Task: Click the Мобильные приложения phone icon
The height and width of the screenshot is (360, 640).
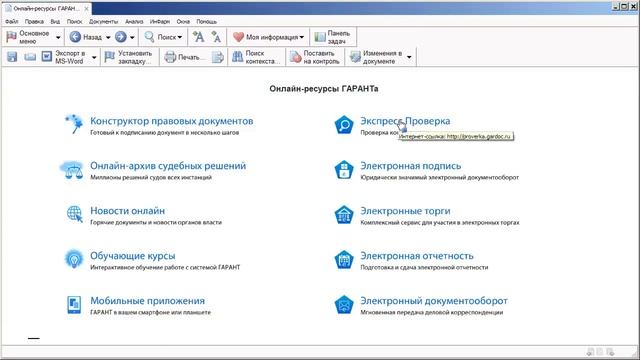Action: pos(74,304)
